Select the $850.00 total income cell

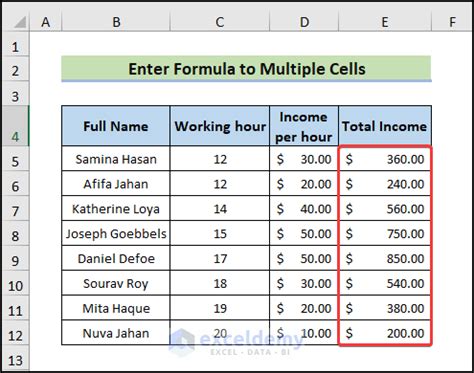[x=385, y=258]
